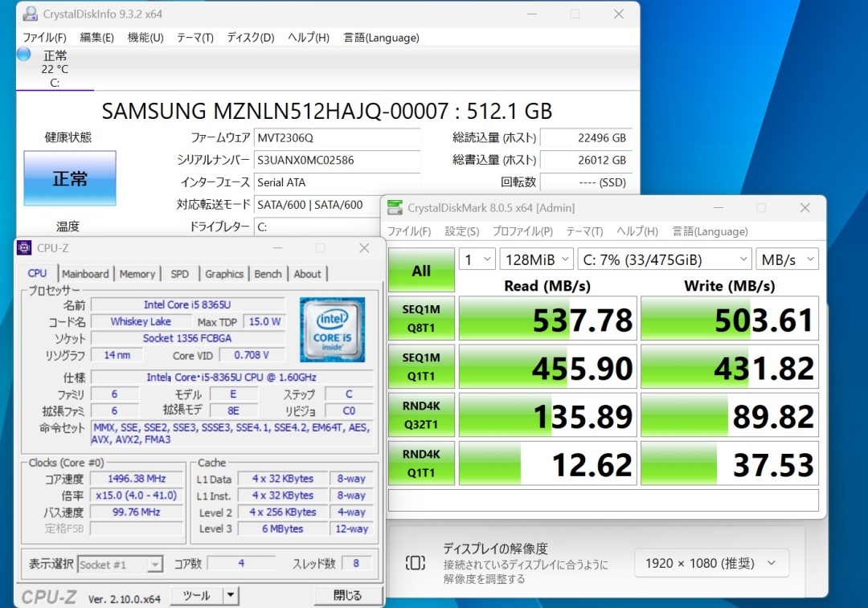Viewport: 868px width, 608px height.
Task: Click the 閉じる button in CPU-Z
Action: point(347,595)
